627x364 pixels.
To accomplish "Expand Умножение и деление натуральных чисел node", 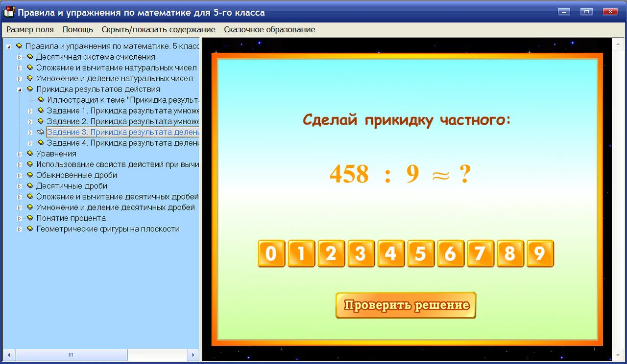I will tap(20, 79).
